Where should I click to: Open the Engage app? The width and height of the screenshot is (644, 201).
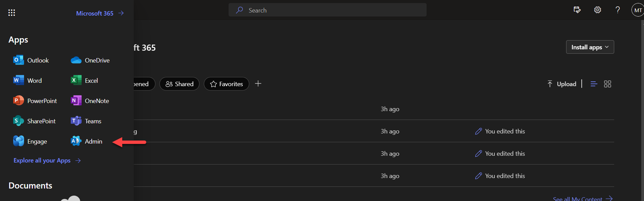point(19,141)
